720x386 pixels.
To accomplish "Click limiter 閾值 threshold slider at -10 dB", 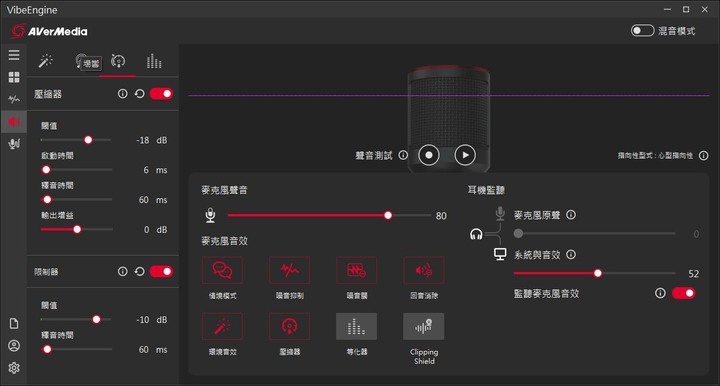I will [x=76, y=319].
